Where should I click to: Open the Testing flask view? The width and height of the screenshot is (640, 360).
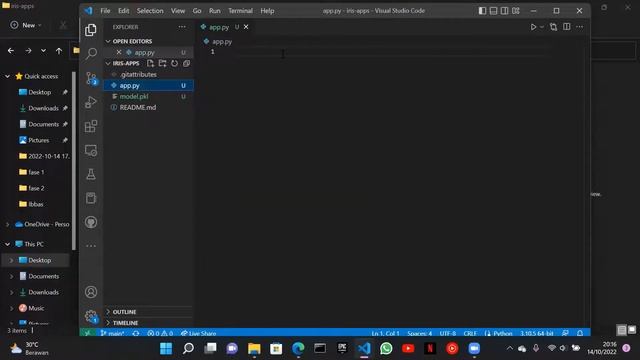click(91, 174)
